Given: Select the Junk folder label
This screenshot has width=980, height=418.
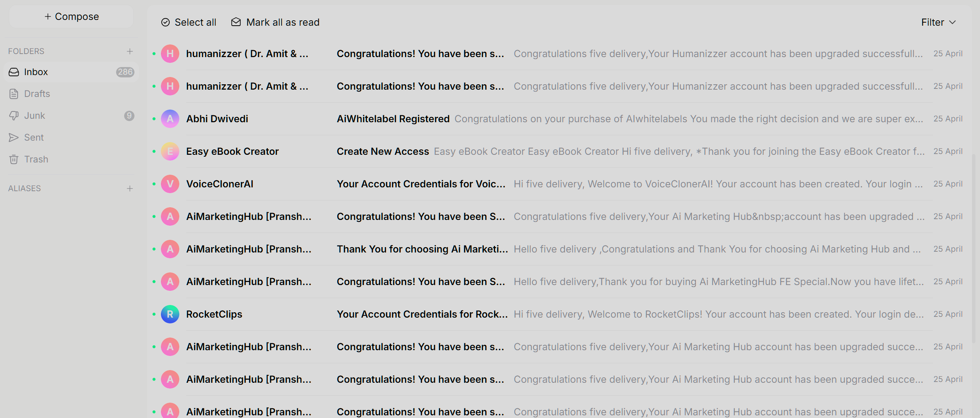Looking at the screenshot, I should tap(34, 116).
